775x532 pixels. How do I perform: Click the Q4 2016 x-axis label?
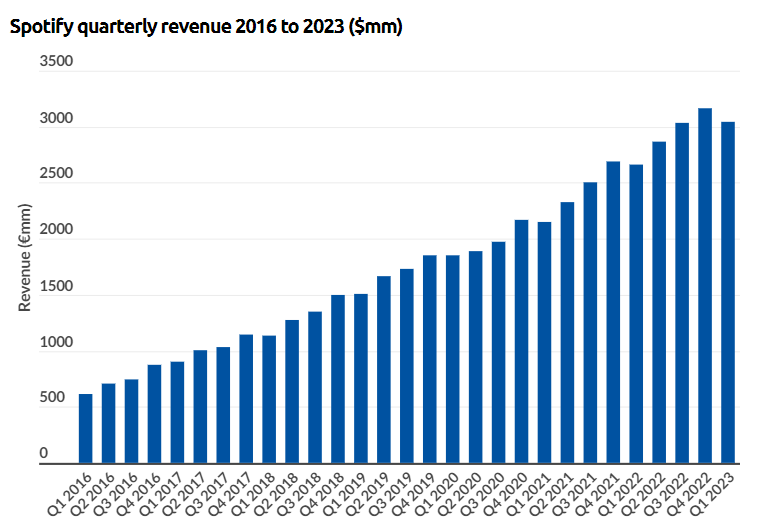click(138, 494)
